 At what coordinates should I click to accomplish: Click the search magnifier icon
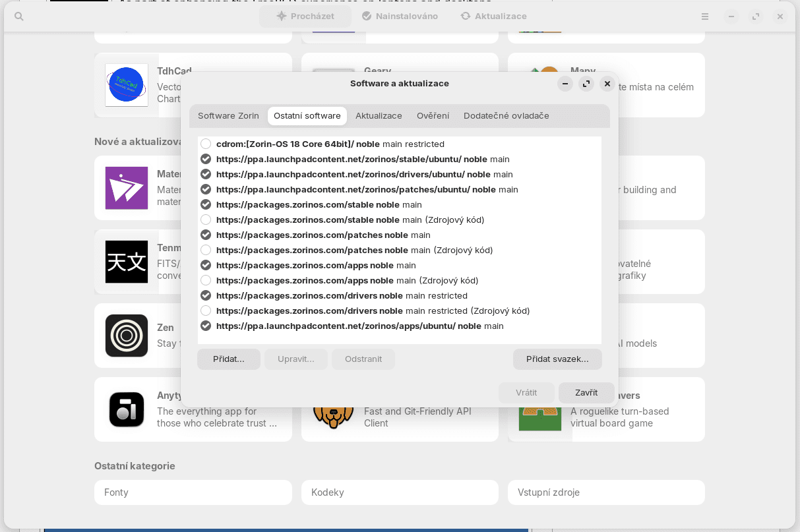[19, 16]
